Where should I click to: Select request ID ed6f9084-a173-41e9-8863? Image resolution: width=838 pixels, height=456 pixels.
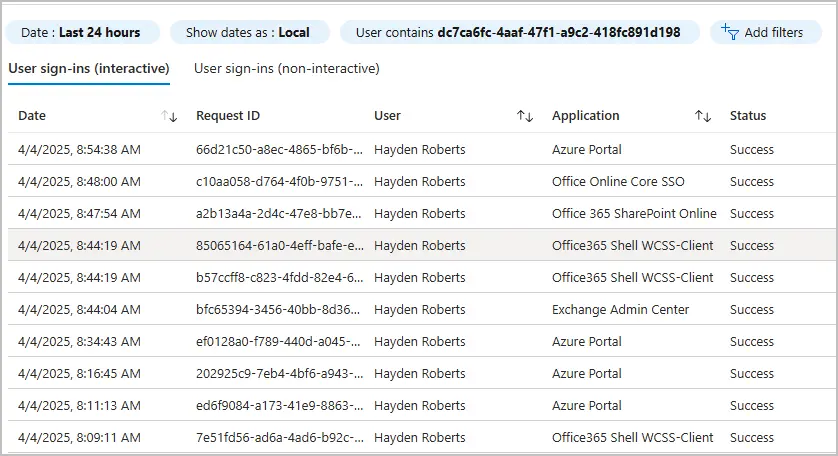click(280, 406)
